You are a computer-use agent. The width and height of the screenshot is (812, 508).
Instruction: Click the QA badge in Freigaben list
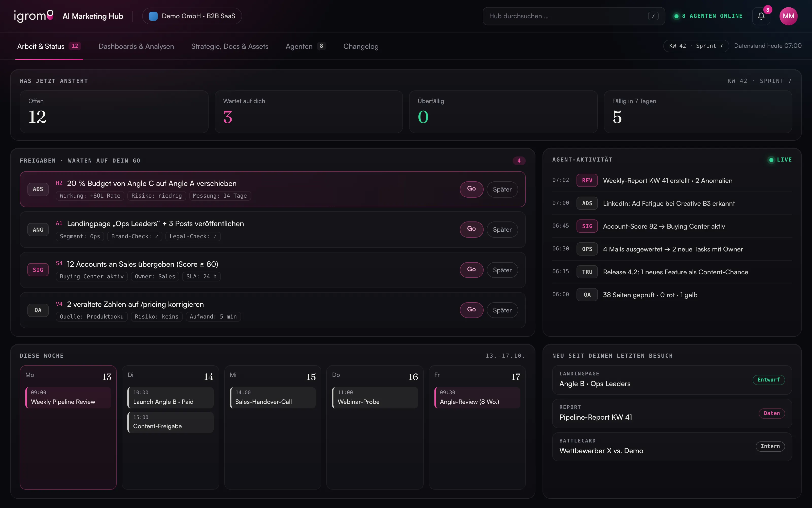tap(38, 310)
